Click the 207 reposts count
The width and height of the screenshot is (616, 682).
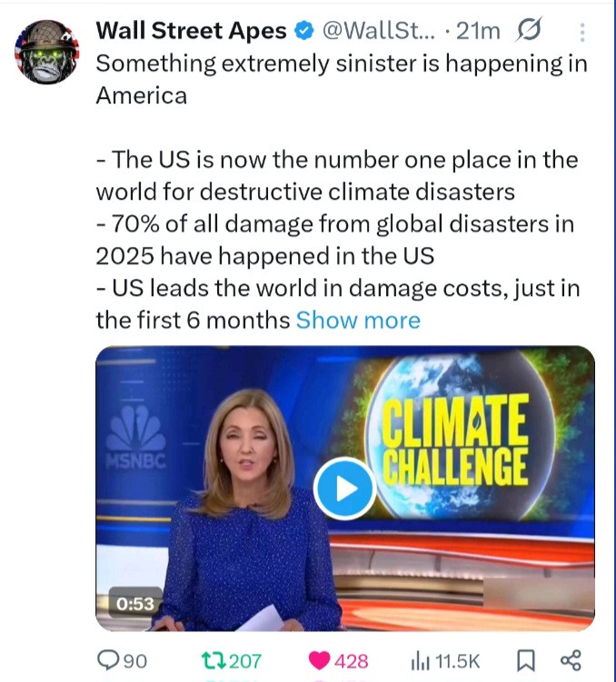click(244, 661)
